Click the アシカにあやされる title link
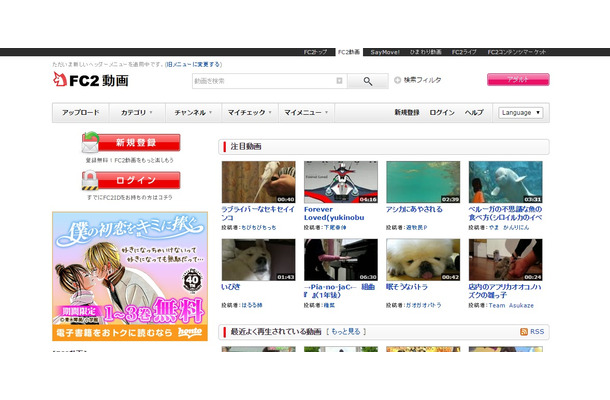Image resolution: width=610 pixels, height=400 pixels. tap(414, 209)
